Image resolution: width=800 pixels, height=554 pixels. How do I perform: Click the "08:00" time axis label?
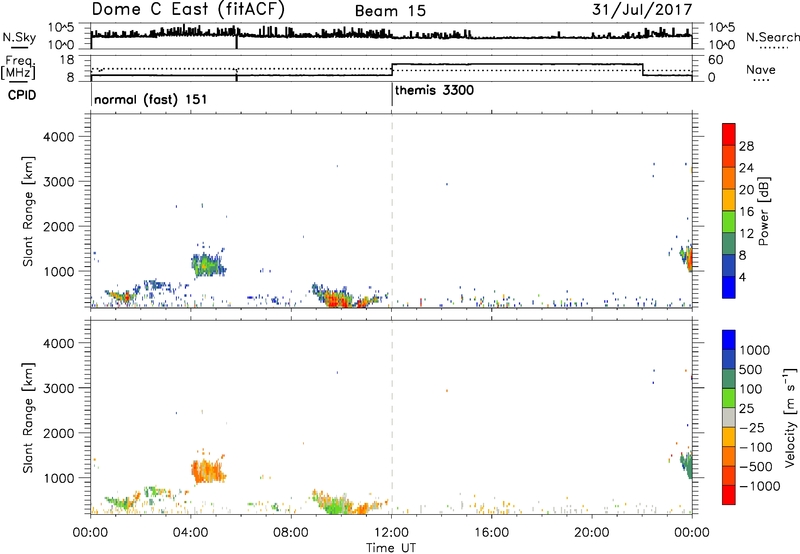point(291,533)
